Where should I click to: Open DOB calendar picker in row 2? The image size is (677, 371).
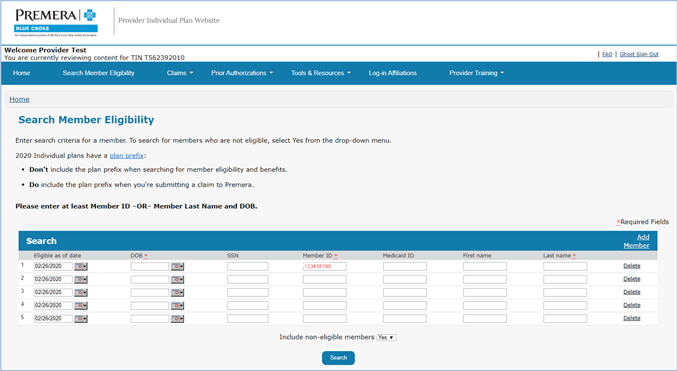(x=177, y=280)
